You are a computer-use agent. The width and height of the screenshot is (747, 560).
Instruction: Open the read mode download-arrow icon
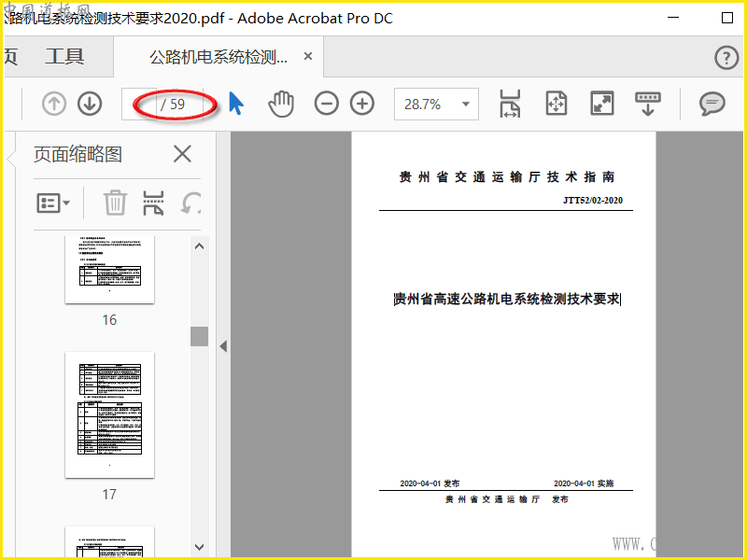648,104
